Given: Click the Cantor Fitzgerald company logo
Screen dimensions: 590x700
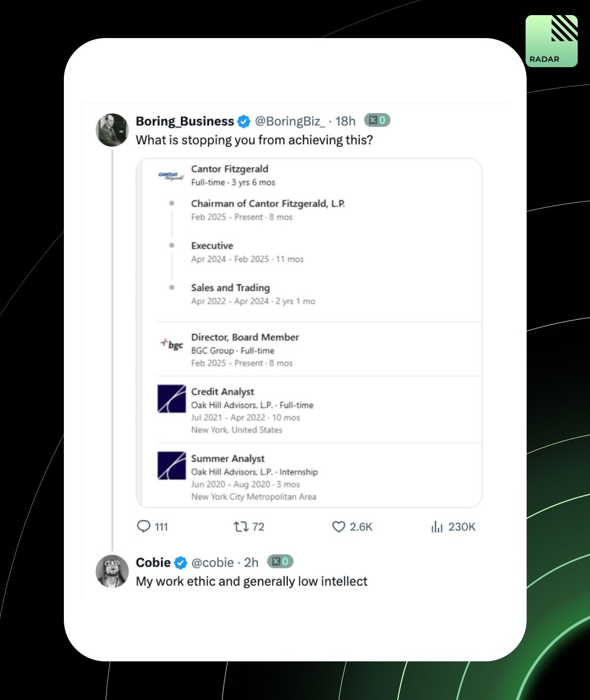Looking at the screenshot, I should point(171,176).
